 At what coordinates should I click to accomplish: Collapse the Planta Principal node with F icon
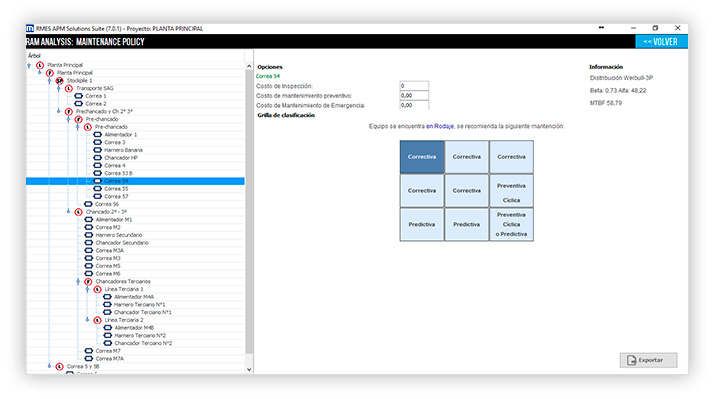40,73
